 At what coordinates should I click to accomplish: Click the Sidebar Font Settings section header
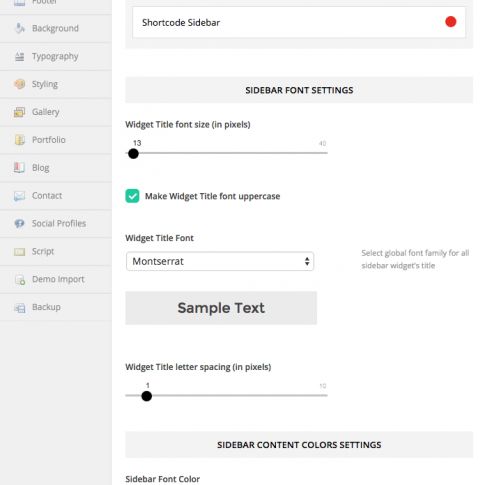(299, 90)
